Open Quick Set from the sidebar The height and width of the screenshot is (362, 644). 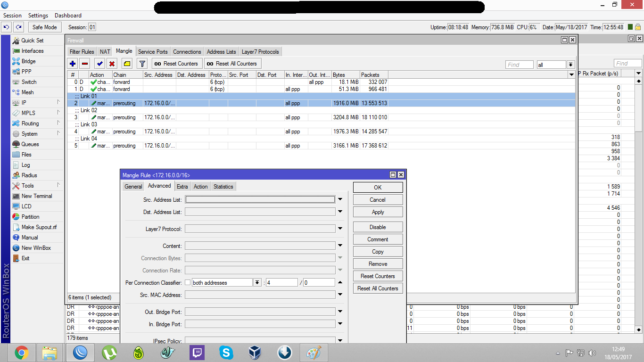33,41
